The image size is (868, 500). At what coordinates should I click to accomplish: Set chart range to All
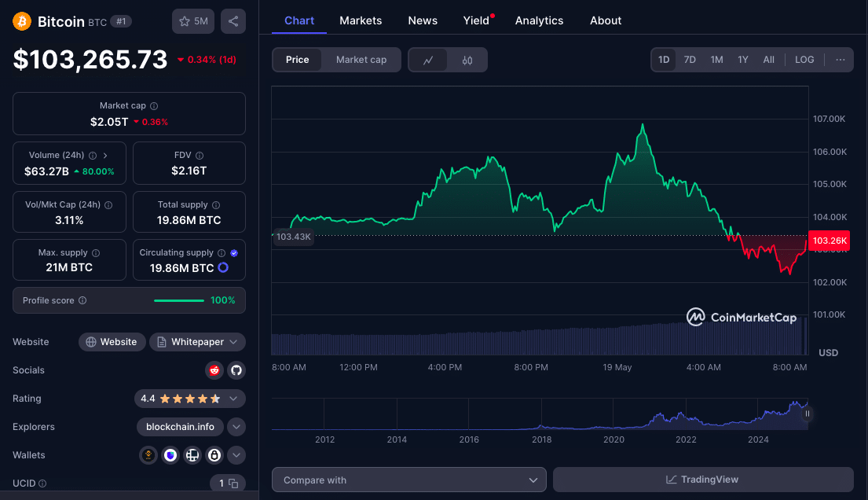click(x=769, y=59)
